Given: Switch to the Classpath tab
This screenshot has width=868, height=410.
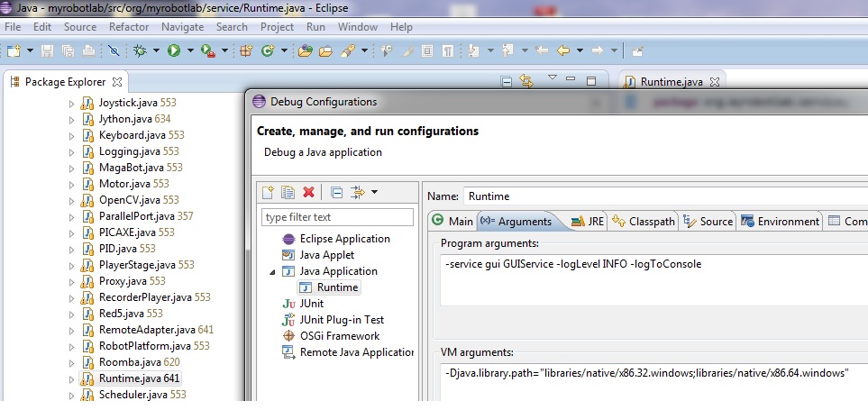Looking at the screenshot, I should 644,222.
